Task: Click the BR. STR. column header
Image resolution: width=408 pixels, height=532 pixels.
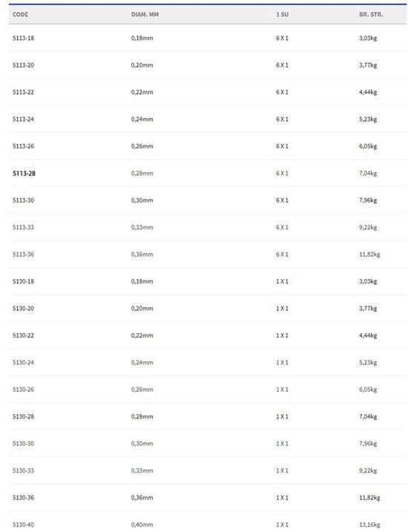Action: pos(371,15)
